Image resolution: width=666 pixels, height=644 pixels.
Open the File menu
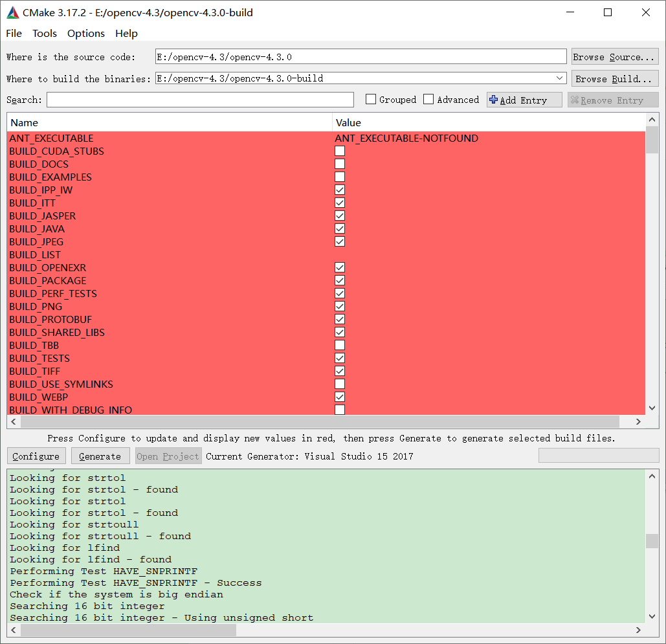point(13,33)
